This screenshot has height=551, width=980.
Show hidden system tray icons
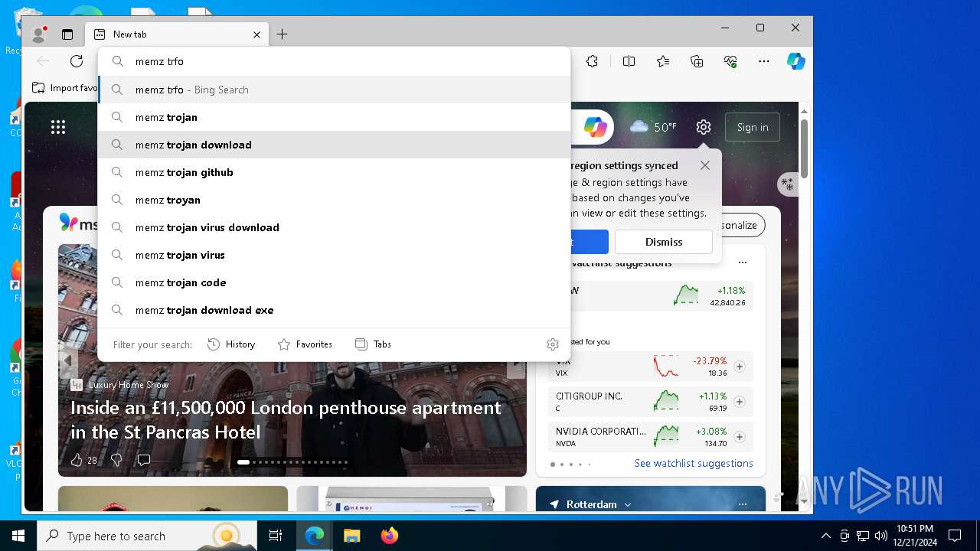[x=825, y=536]
